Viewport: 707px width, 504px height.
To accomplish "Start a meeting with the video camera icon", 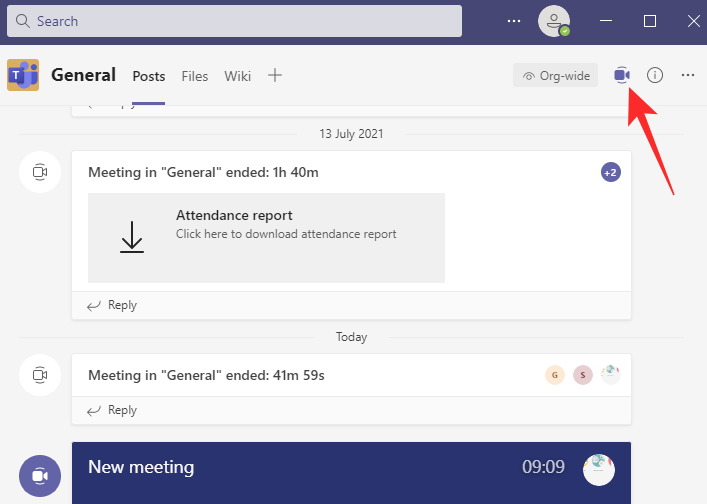I will (622, 75).
